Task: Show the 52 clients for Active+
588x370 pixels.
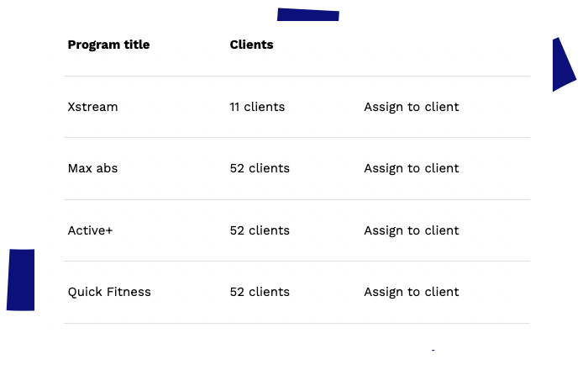Action: click(x=260, y=230)
